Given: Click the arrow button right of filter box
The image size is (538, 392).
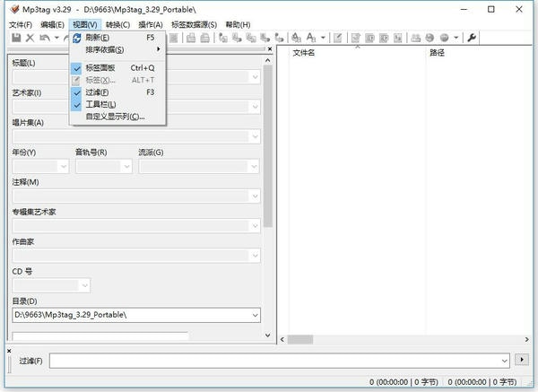Looking at the screenshot, I should [x=522, y=360].
